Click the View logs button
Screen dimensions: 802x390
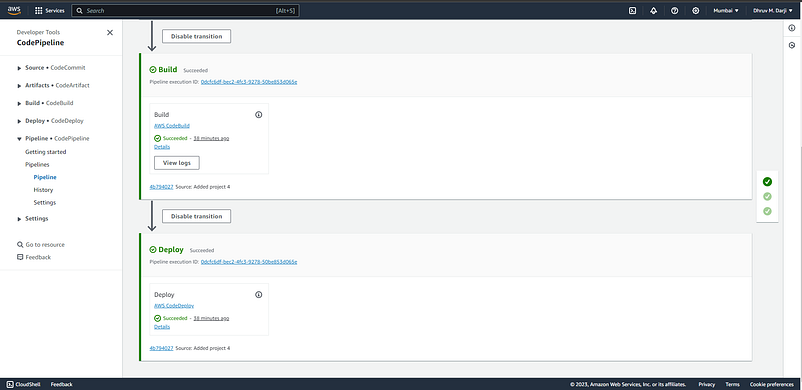(176, 163)
